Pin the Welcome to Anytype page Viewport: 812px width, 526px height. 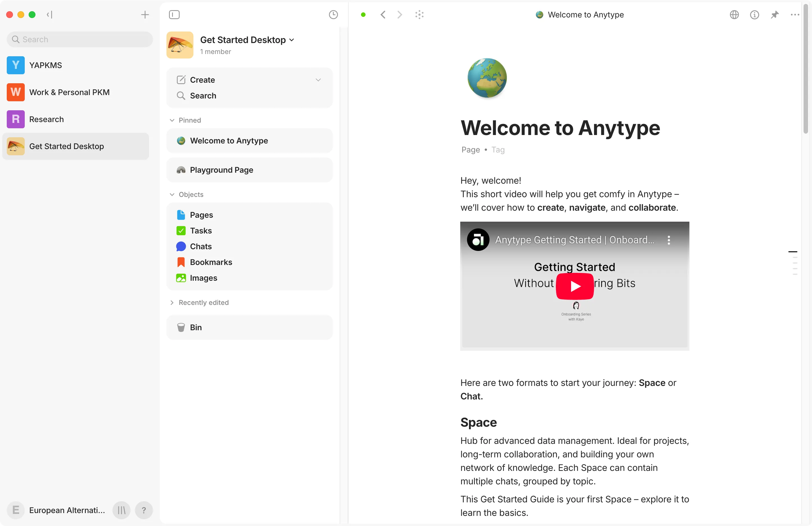pyautogui.click(x=775, y=15)
